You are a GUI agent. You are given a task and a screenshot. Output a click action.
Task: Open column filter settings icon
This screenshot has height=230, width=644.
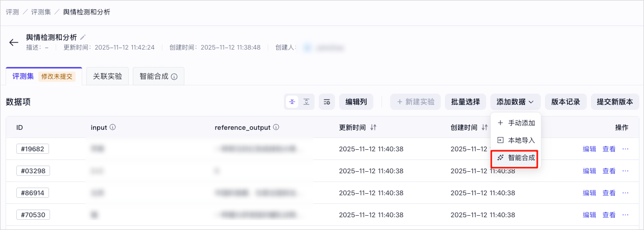[327, 102]
